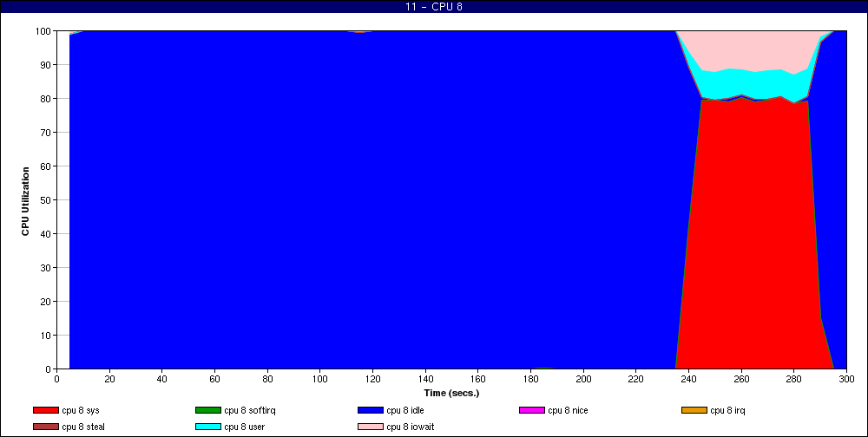The image size is (868, 437).
Task: Select the 'cpu 8 sys' legend label
Action: pyautogui.click(x=81, y=410)
